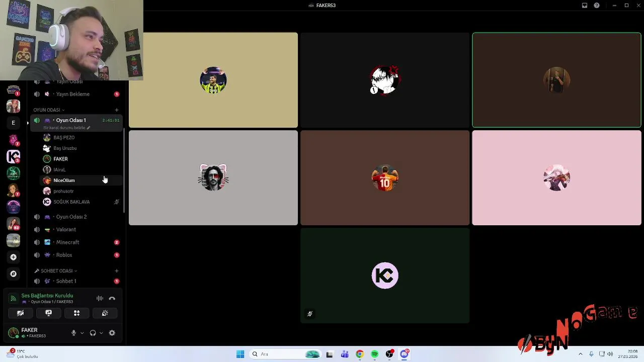Click the taskbar search box
644x362 pixels.
coord(286,354)
